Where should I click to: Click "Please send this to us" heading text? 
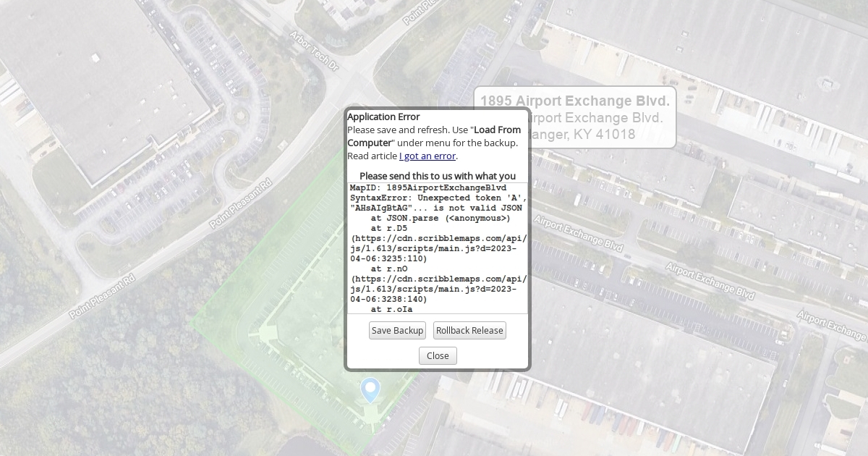click(438, 176)
